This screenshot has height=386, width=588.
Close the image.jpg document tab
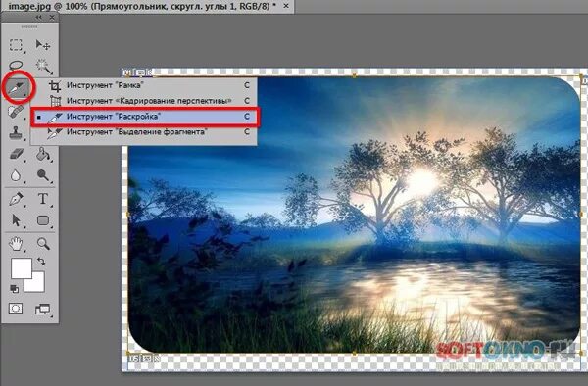(286, 6)
